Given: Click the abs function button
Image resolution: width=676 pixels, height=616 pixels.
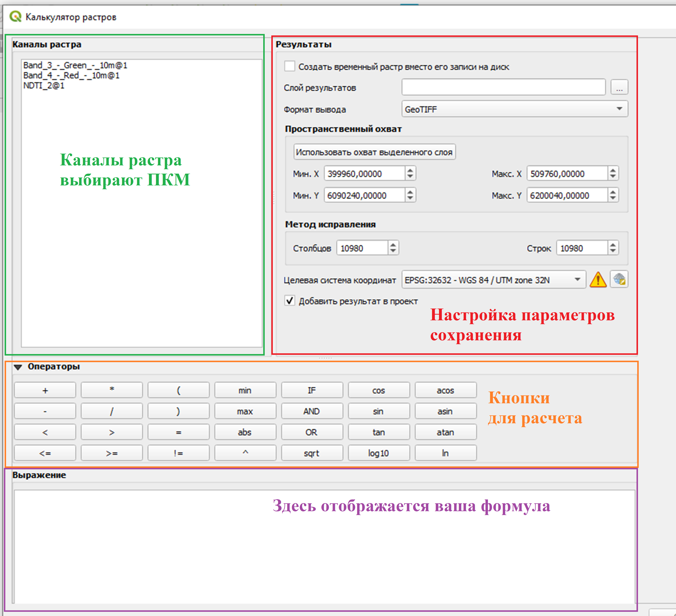Looking at the screenshot, I should click(245, 432).
